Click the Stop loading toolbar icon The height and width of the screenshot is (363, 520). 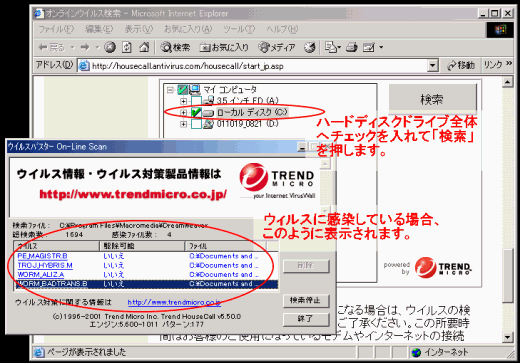(110, 47)
